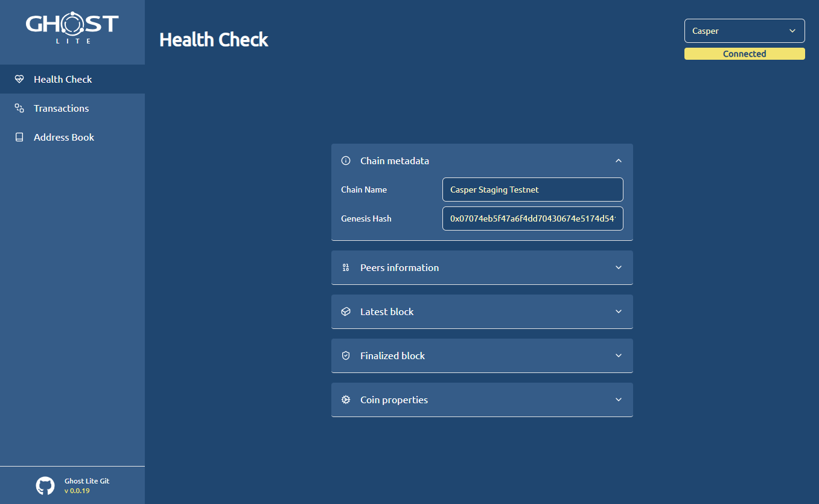This screenshot has width=819, height=504.
Task: Expand the Finalized block section chevron
Action: pyautogui.click(x=618, y=356)
